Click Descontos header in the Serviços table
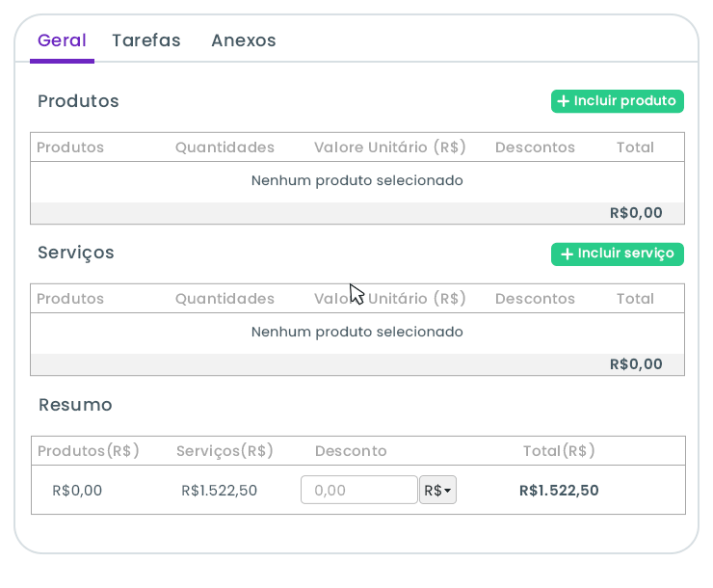Image resolution: width=713 pixels, height=588 pixels. pos(535,299)
